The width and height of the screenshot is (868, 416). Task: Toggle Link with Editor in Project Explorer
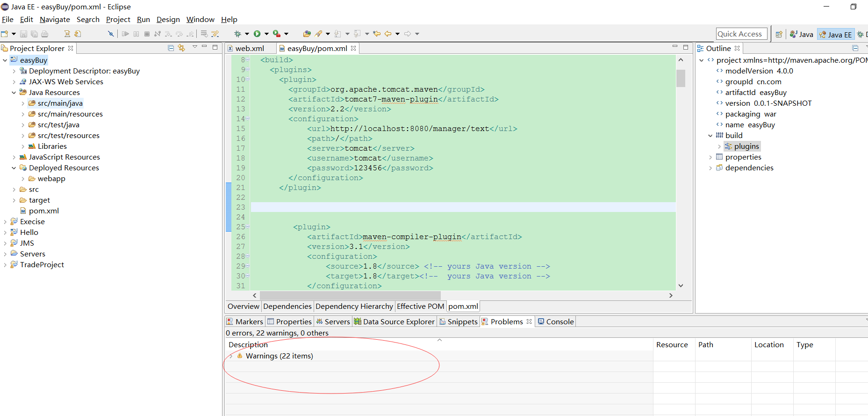pos(181,48)
